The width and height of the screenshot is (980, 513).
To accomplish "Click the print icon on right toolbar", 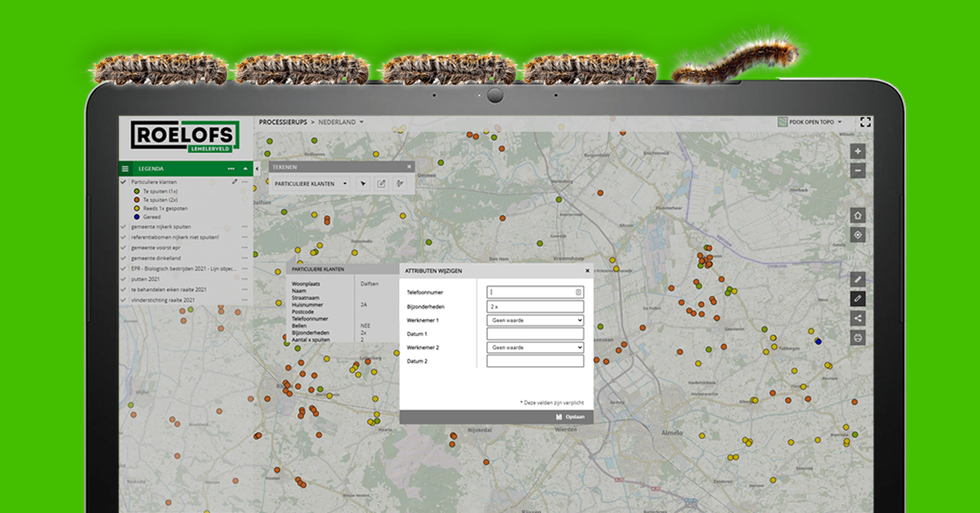I will coord(857,337).
